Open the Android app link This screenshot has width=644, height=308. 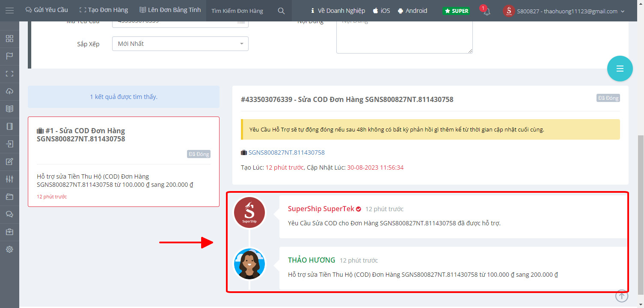412,11
